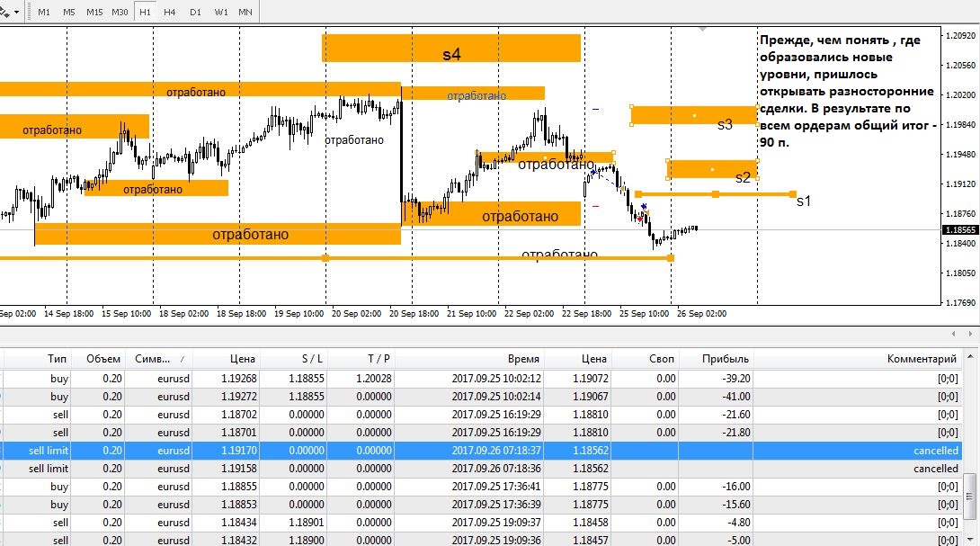The width and height of the screenshot is (980, 546).
Task: Switch chart to MN monthly timeframe
Action: [x=245, y=12]
